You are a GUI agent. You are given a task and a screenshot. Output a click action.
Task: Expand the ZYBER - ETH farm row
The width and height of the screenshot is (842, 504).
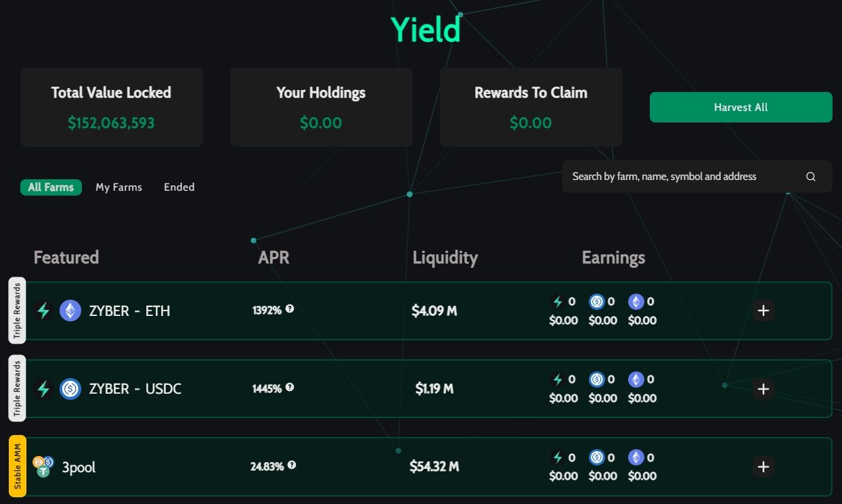tap(763, 311)
